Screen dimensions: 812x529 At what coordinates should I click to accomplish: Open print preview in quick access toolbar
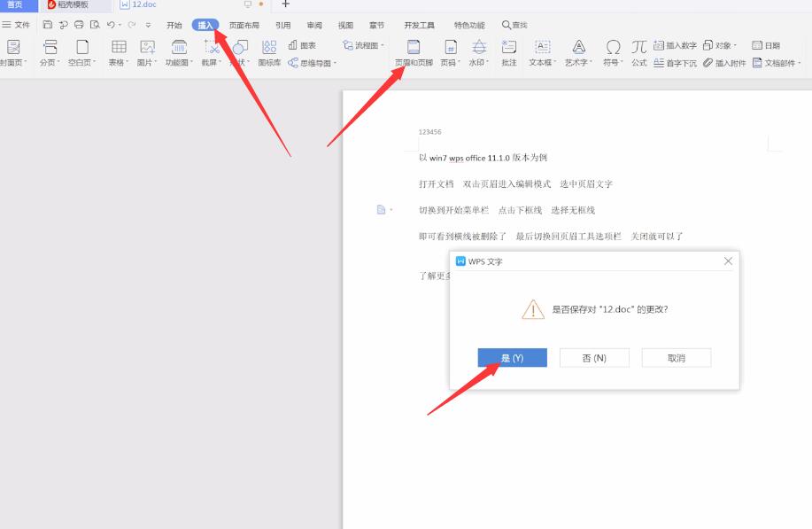(95, 24)
